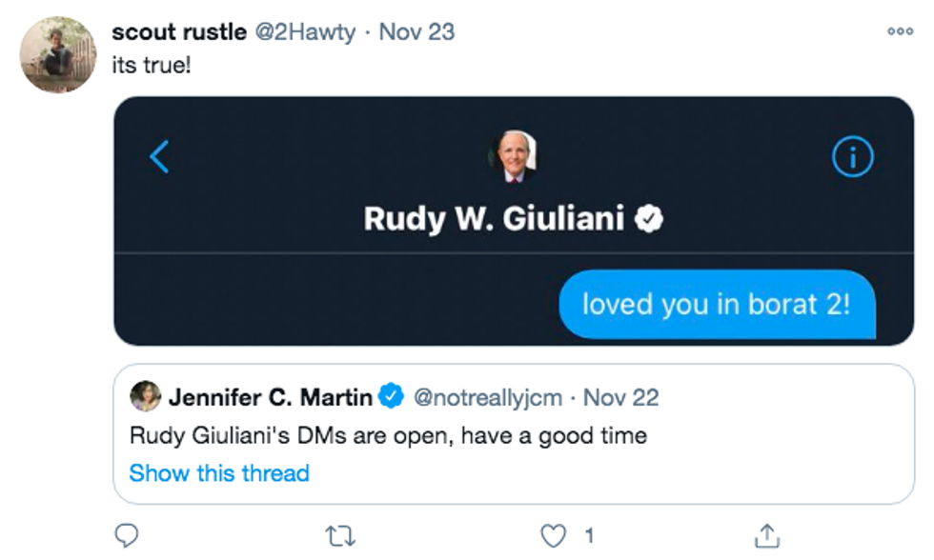This screenshot has width=934, height=560.
Task: Click Jennifer C. Martin's blue verified badge
Action: (x=392, y=396)
